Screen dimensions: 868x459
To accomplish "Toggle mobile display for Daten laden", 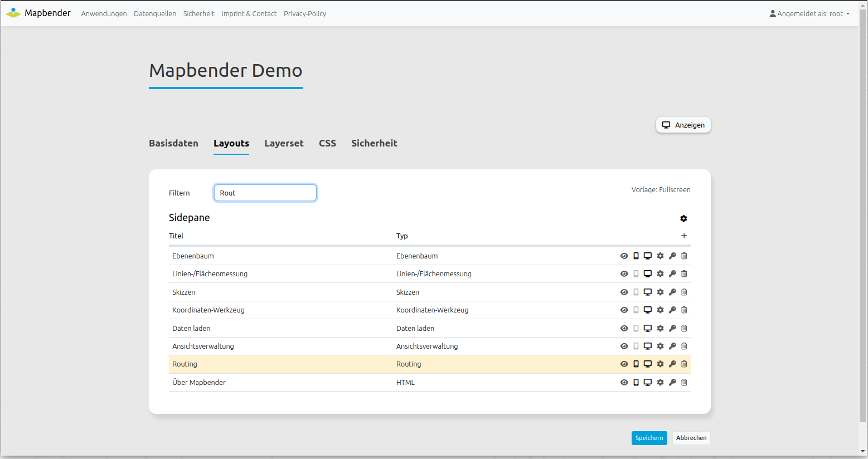I will pyautogui.click(x=636, y=328).
